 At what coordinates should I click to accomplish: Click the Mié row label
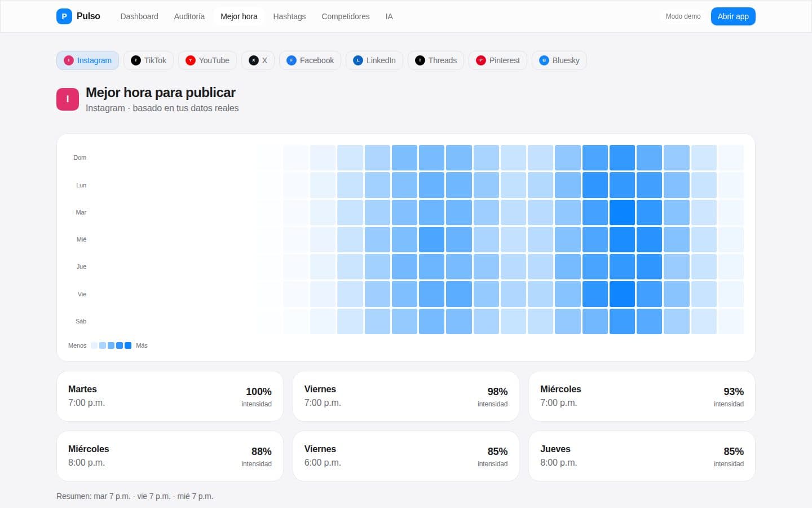pos(81,239)
